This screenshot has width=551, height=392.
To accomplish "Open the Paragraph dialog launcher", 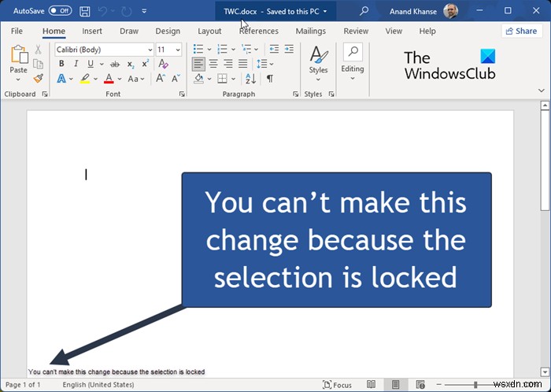I will pyautogui.click(x=295, y=94).
